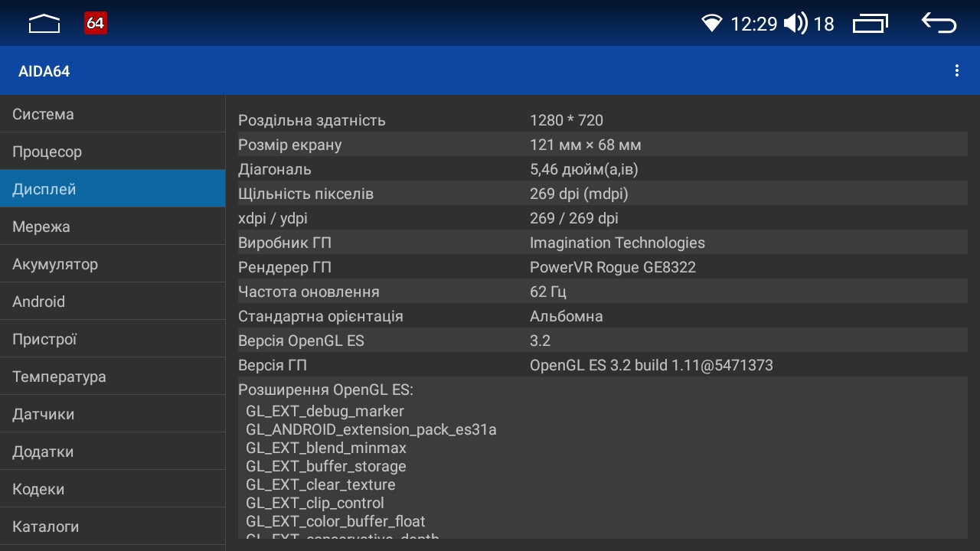Select the Версія OpenGL ES row label
This screenshot has width=980, height=551.
coord(301,341)
